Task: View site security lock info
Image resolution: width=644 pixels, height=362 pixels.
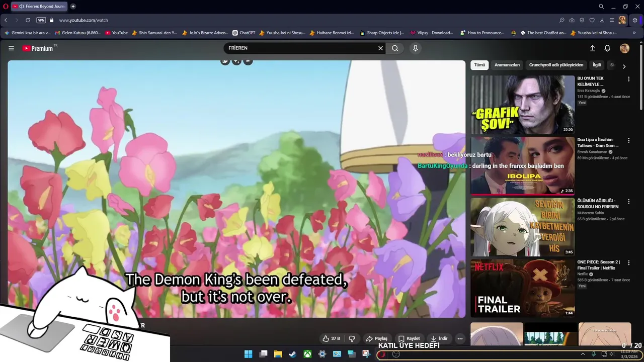Action: tap(51, 20)
